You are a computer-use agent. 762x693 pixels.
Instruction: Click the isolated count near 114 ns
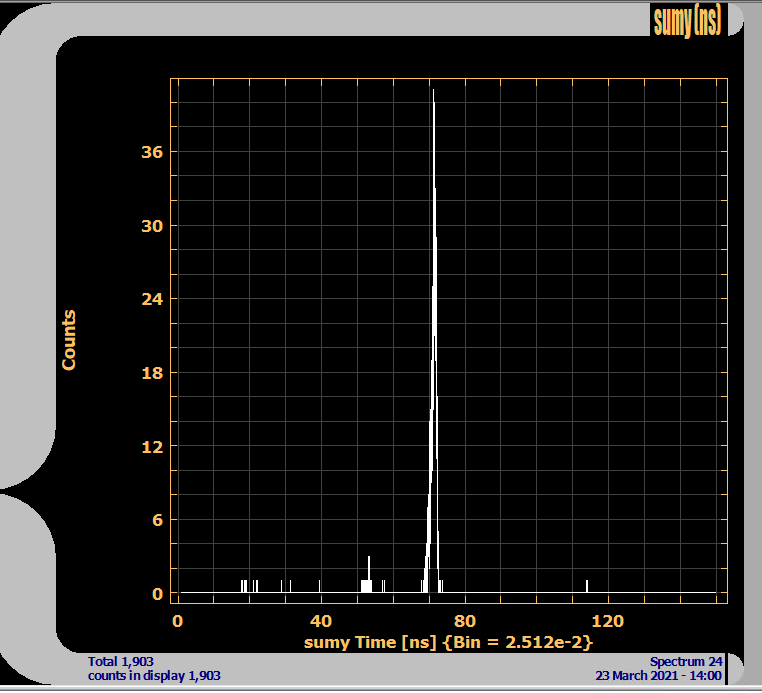pos(587,585)
